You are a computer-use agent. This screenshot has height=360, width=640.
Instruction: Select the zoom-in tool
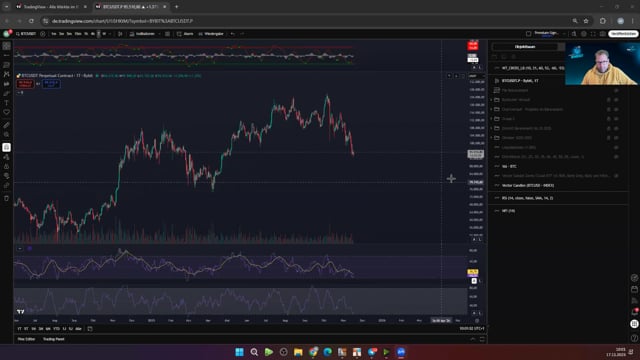click(x=7, y=134)
